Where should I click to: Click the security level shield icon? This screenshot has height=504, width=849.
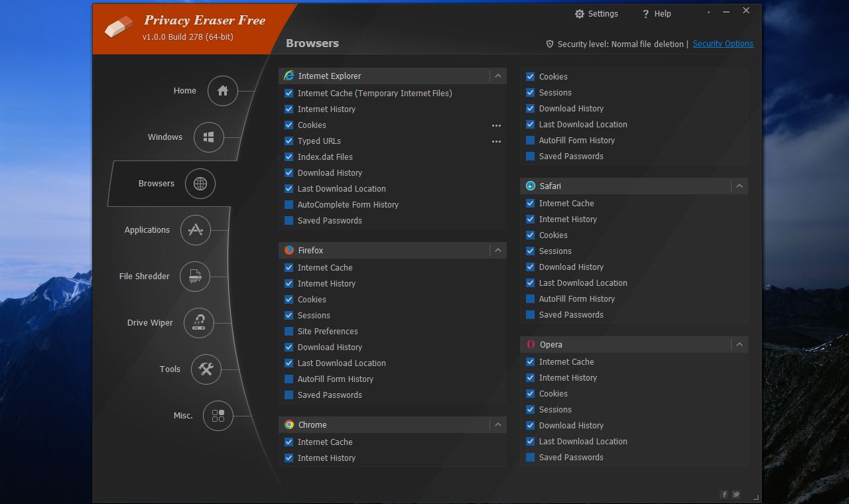click(x=550, y=44)
